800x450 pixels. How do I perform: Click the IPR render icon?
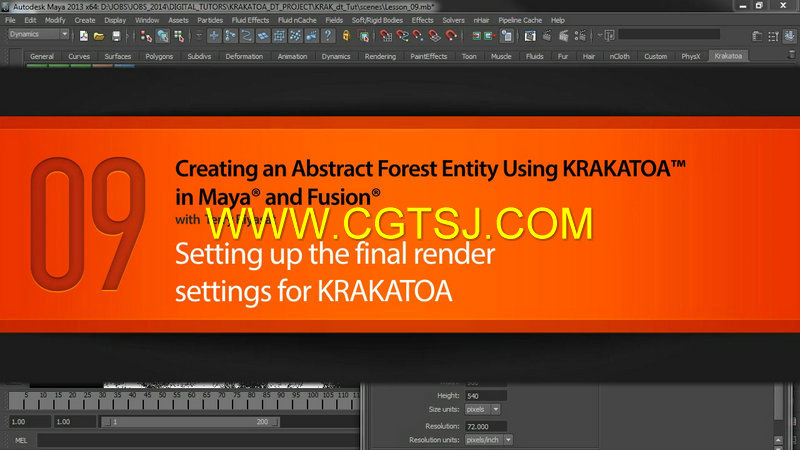coord(564,36)
